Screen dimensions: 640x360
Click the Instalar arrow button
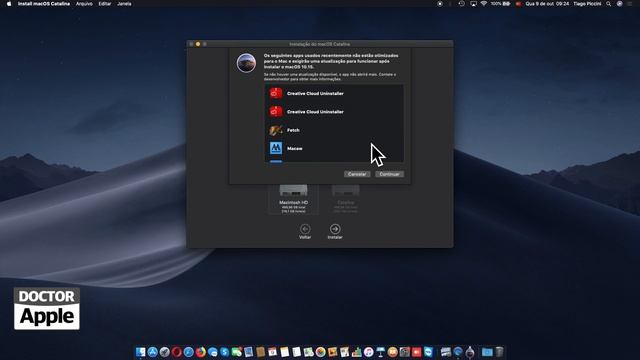[x=335, y=229]
